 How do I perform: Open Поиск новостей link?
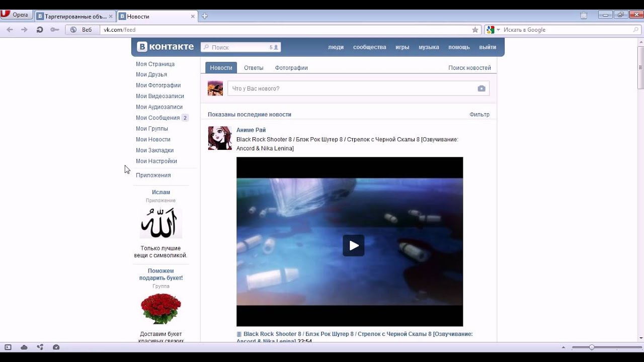[469, 68]
